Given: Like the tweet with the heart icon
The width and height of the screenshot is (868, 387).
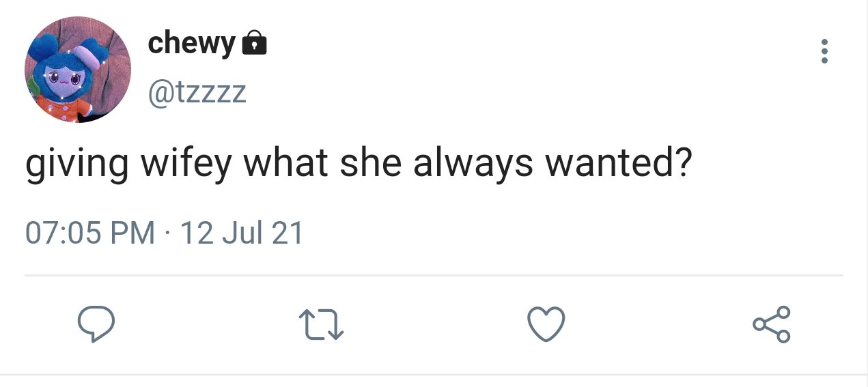Looking at the screenshot, I should coord(547,324).
